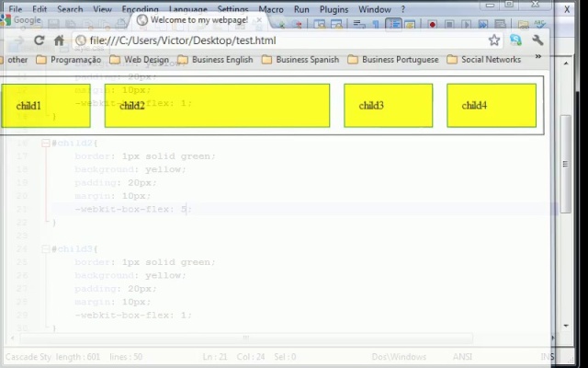This screenshot has height=368, width=588.
Task: Open the 'other' bookmarks folder
Action: [14, 59]
